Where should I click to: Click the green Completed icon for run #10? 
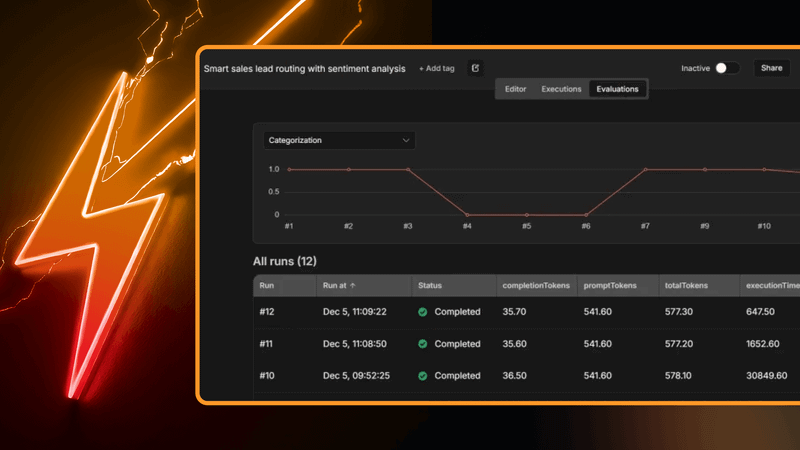(422, 376)
